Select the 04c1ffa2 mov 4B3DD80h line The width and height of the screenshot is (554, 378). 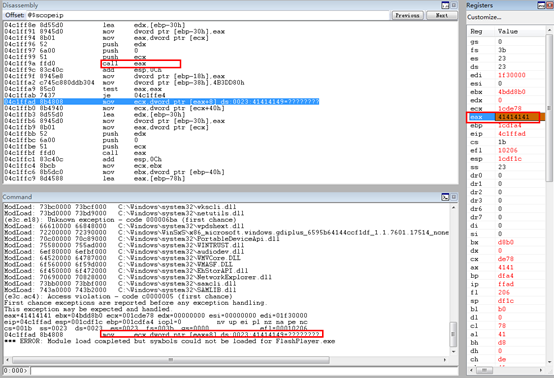tap(124, 83)
